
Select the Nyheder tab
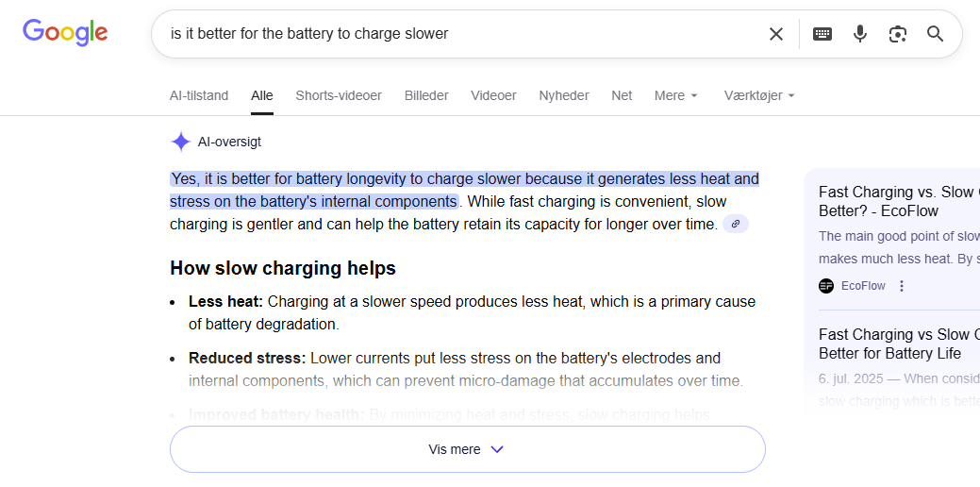564,95
